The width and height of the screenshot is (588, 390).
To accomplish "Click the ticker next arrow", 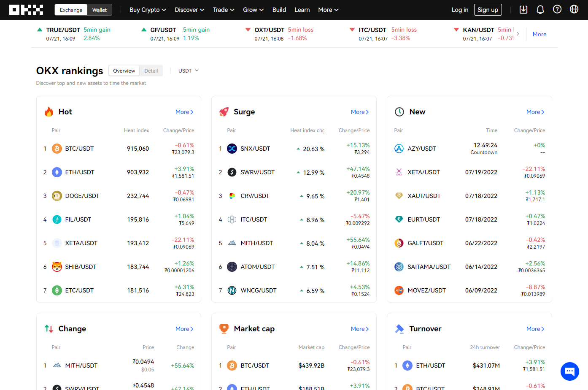I will coord(518,34).
